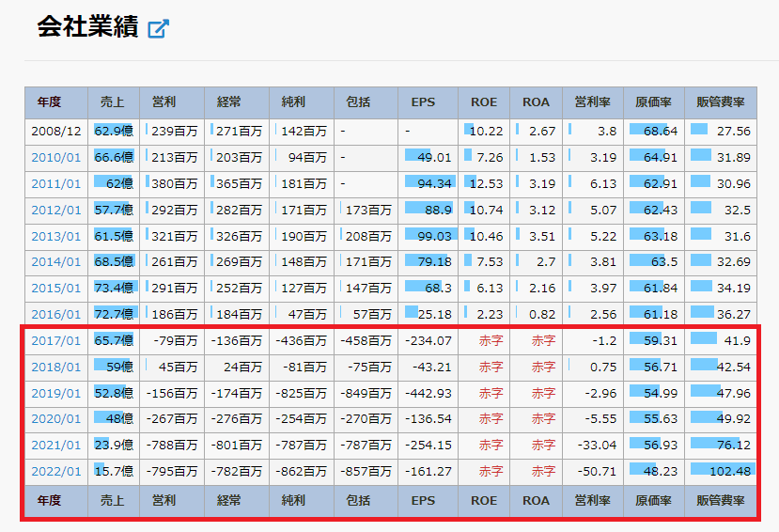Open the 2022/01 fiscal year link
The image size is (779, 532).
click(x=55, y=472)
